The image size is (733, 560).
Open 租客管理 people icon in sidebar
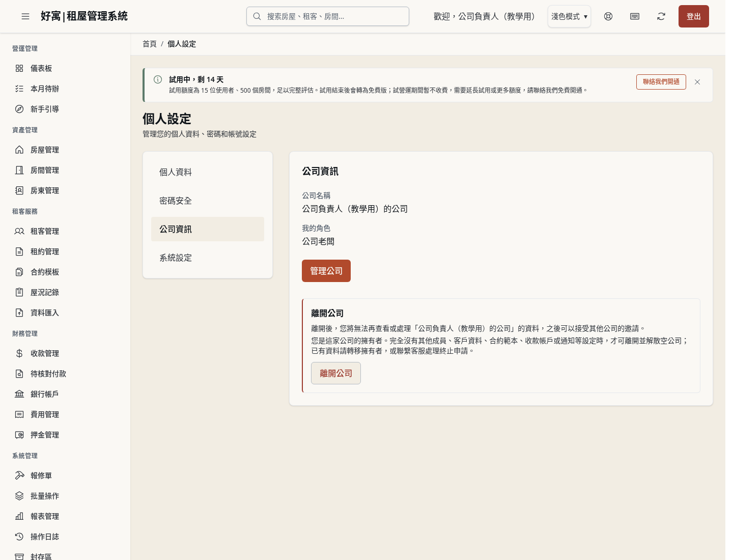click(19, 231)
